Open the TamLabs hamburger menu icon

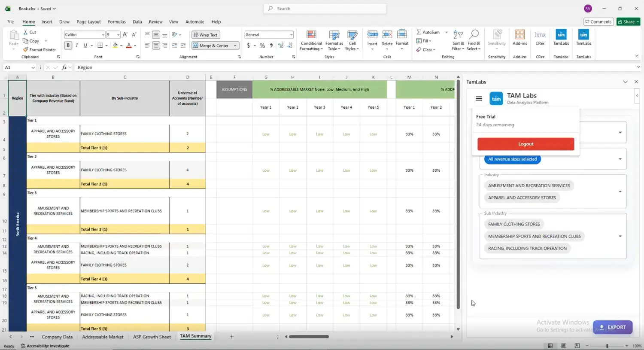click(479, 98)
